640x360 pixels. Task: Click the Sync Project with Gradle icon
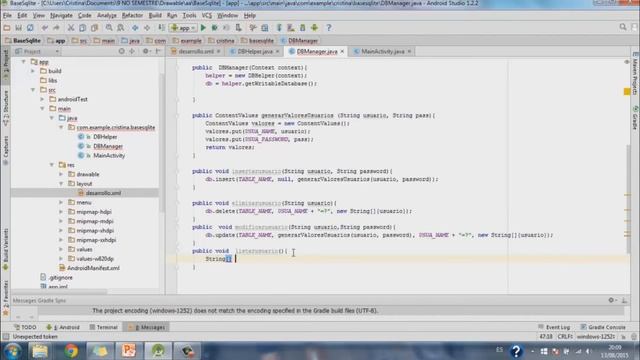click(279, 28)
